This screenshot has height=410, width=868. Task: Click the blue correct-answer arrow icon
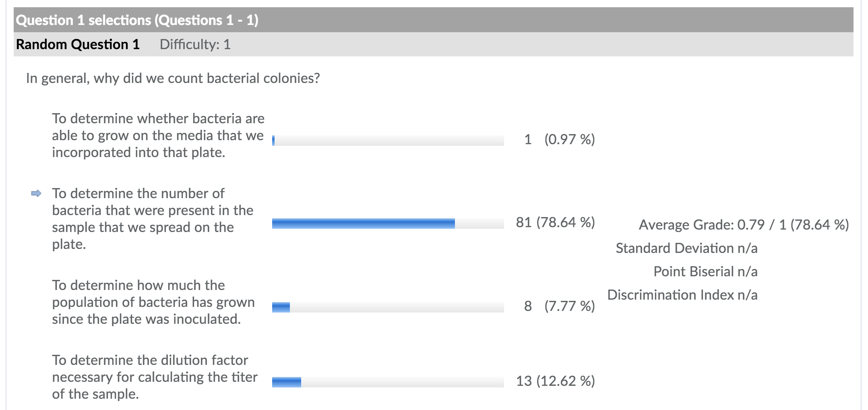[36, 194]
